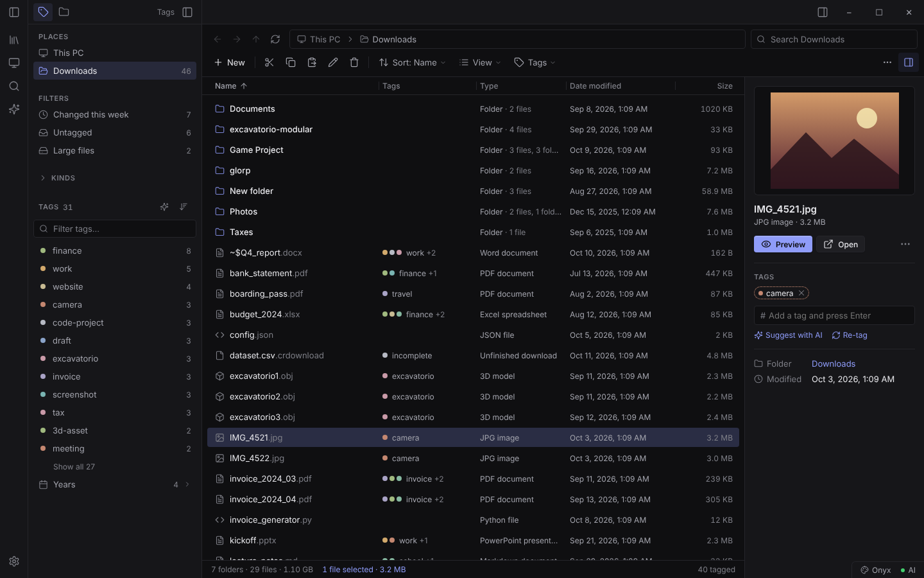The image size is (924, 578).
Task: Toggle the details pane button in toolbar
Action: click(909, 62)
